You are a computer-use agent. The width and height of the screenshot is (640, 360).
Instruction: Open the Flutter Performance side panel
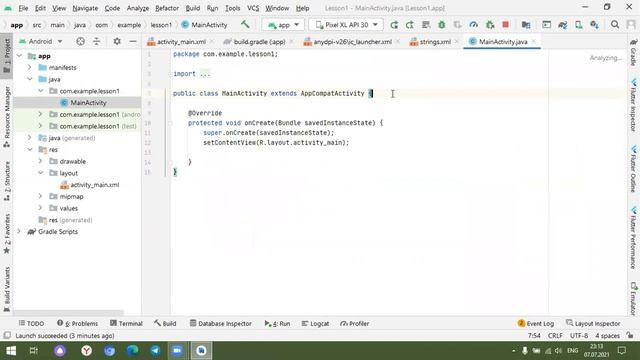pyautogui.click(x=633, y=238)
